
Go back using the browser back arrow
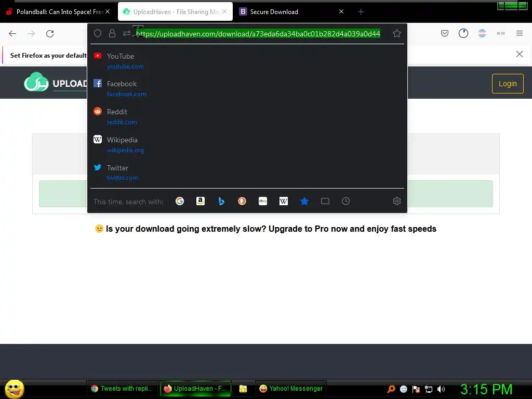click(12, 34)
